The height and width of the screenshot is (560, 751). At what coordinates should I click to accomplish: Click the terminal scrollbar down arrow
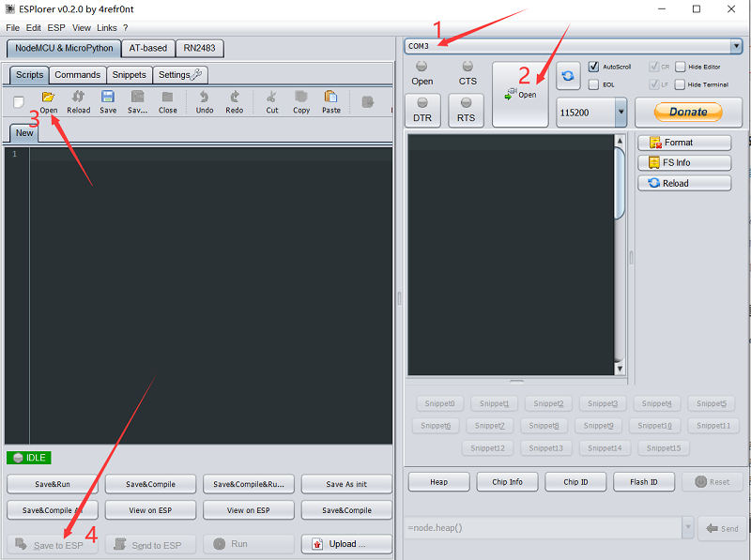tap(620, 369)
